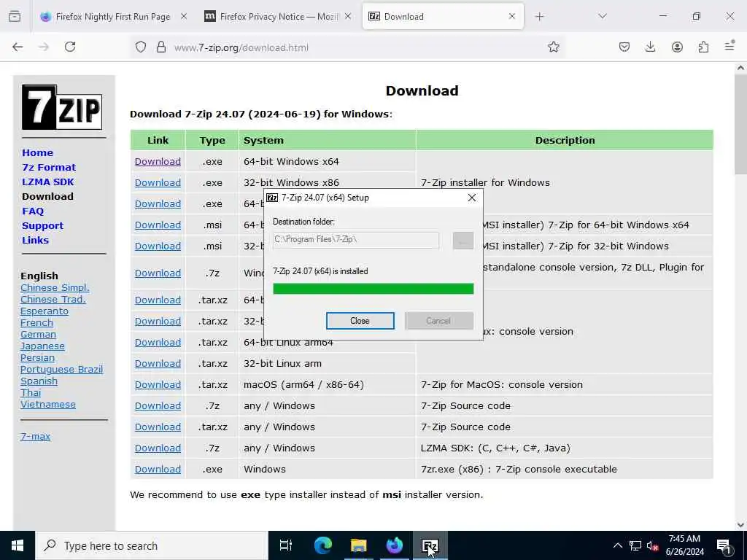View site security via the padlock icon

pyautogui.click(x=161, y=47)
